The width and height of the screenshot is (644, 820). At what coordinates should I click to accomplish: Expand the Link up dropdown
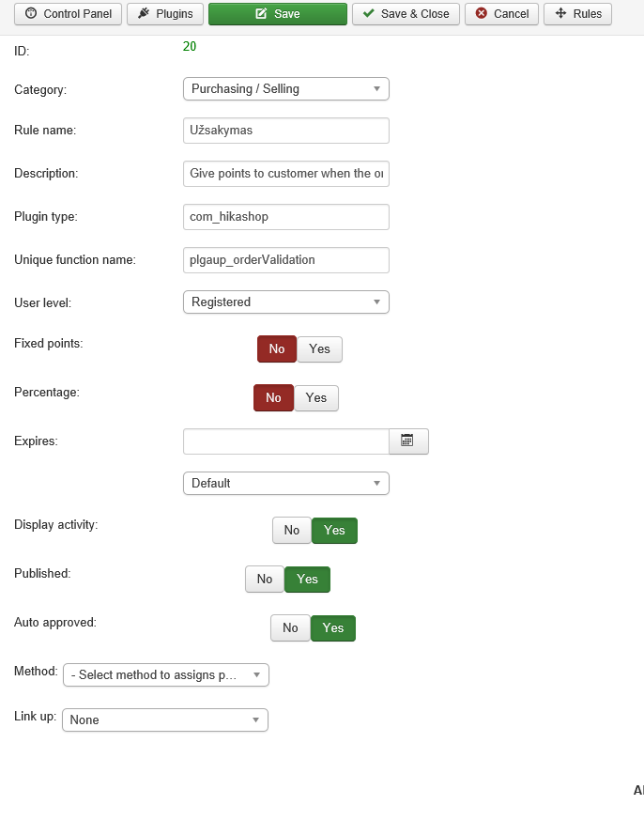[x=165, y=720]
